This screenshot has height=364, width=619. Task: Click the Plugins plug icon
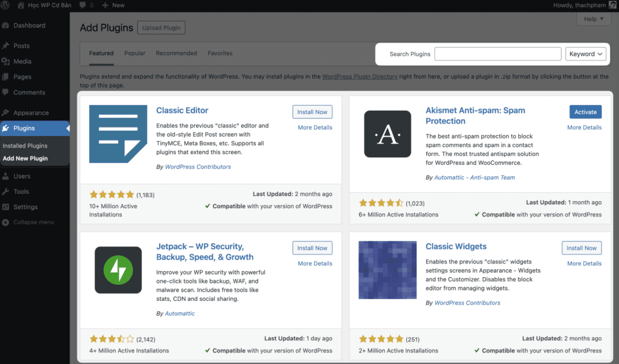pyautogui.click(x=6, y=128)
